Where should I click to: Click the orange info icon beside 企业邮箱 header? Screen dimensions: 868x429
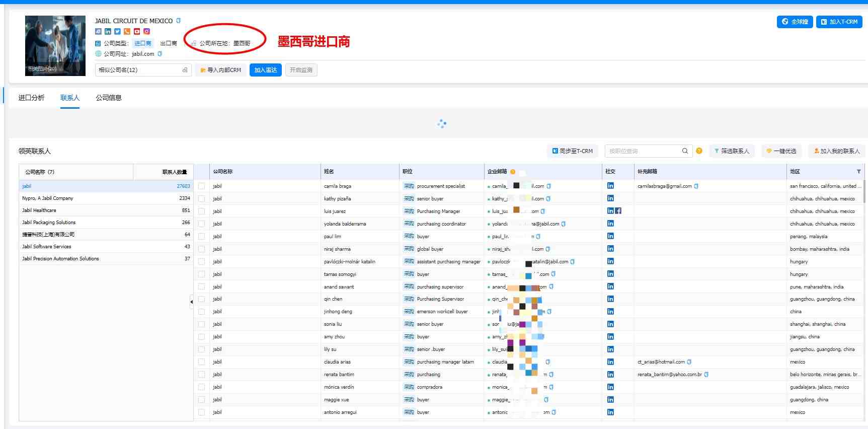click(x=513, y=172)
